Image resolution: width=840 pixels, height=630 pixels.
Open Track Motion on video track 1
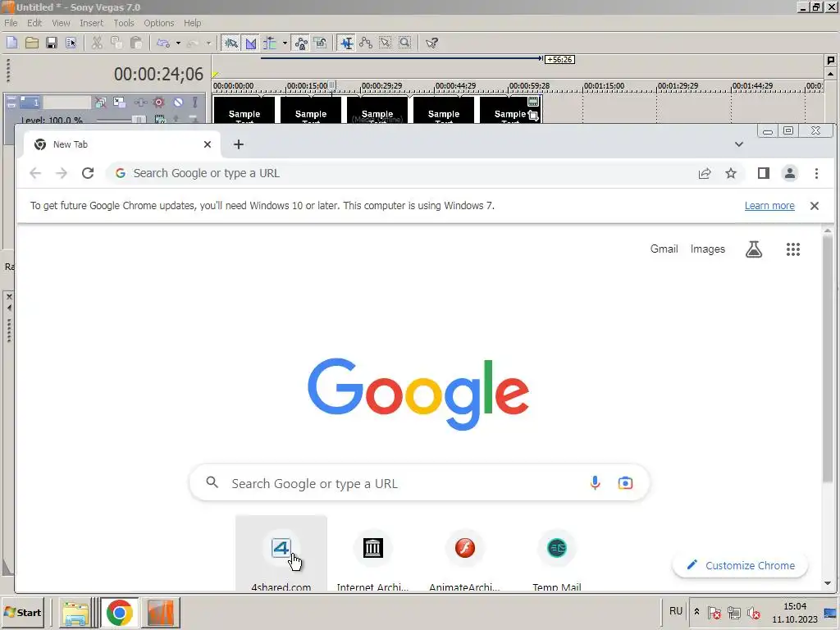119,102
